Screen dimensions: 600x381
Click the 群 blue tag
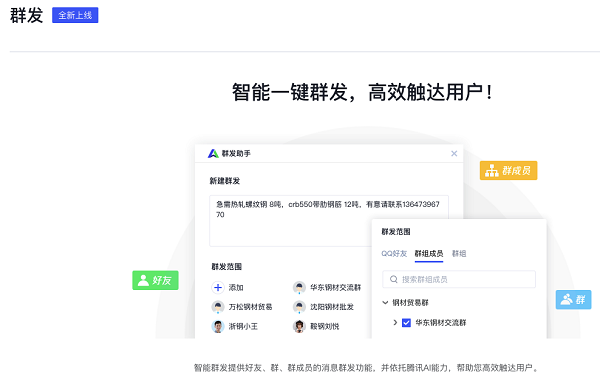pyautogui.click(x=573, y=300)
